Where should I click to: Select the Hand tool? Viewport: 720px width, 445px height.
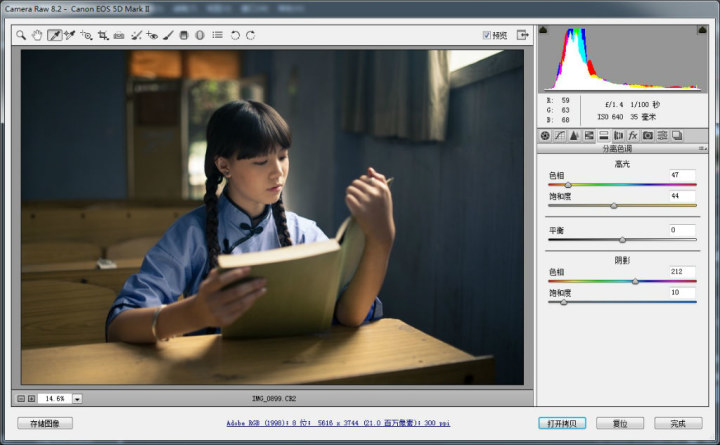(x=37, y=35)
